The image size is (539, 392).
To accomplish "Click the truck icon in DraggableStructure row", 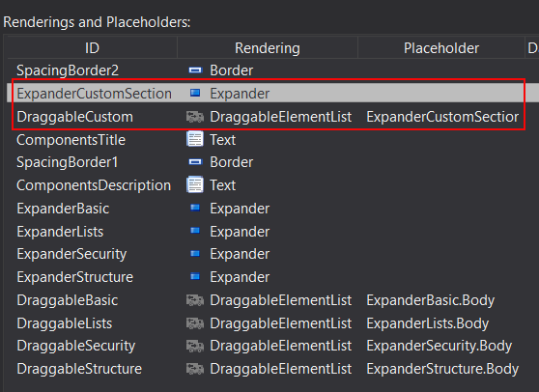I will point(195,369).
